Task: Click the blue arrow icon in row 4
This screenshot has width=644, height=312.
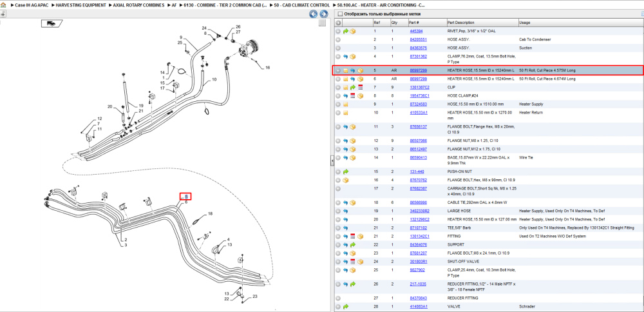Action: click(346, 57)
